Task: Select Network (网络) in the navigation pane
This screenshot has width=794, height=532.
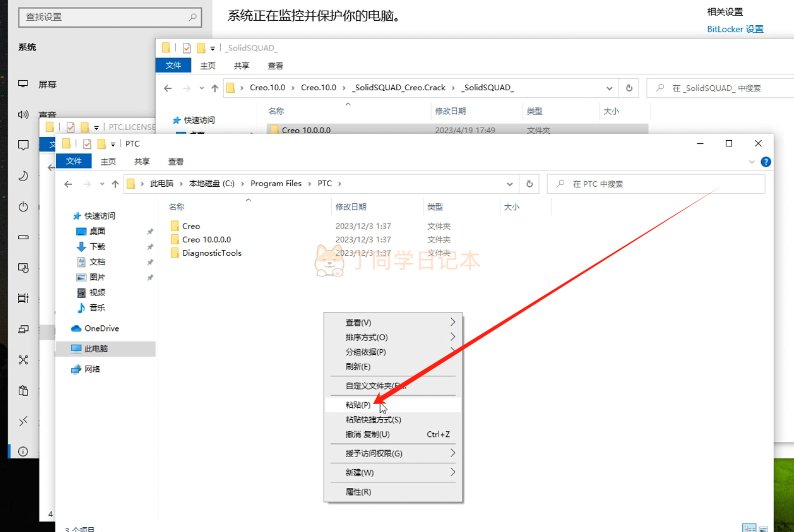Action: coord(92,369)
